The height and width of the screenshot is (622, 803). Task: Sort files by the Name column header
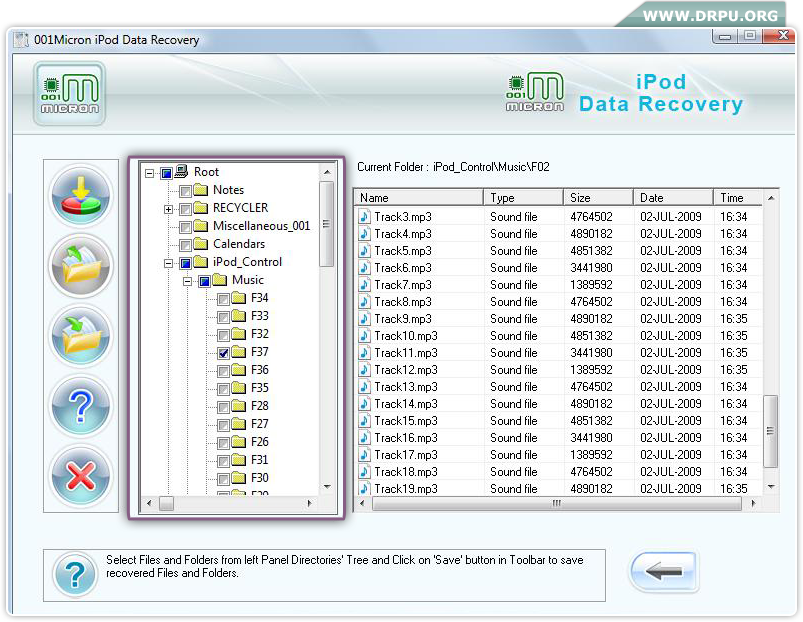click(x=419, y=198)
